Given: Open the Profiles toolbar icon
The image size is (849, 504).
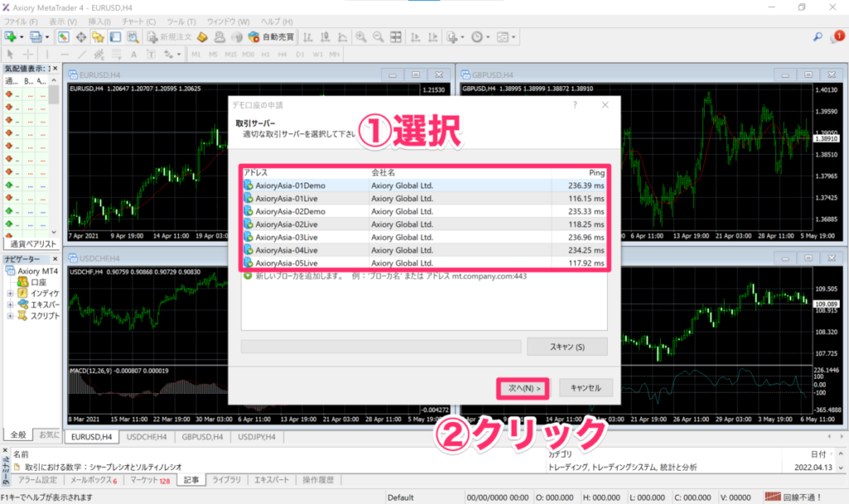Looking at the screenshot, I should 35,36.
